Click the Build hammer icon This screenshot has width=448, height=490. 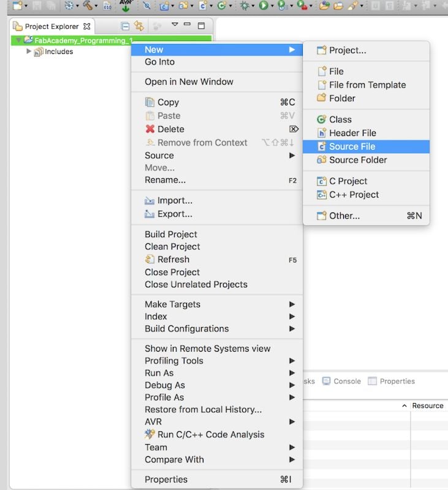tap(88, 6)
